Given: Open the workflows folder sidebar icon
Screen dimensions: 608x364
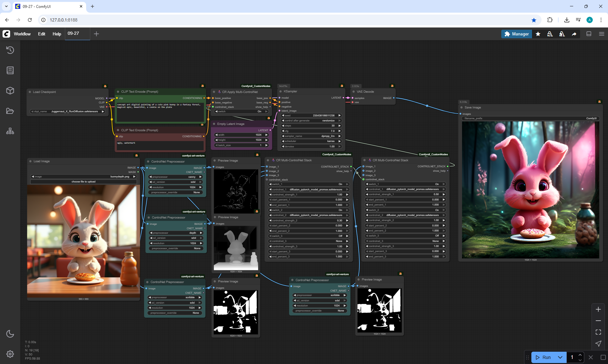Looking at the screenshot, I should pos(10,111).
